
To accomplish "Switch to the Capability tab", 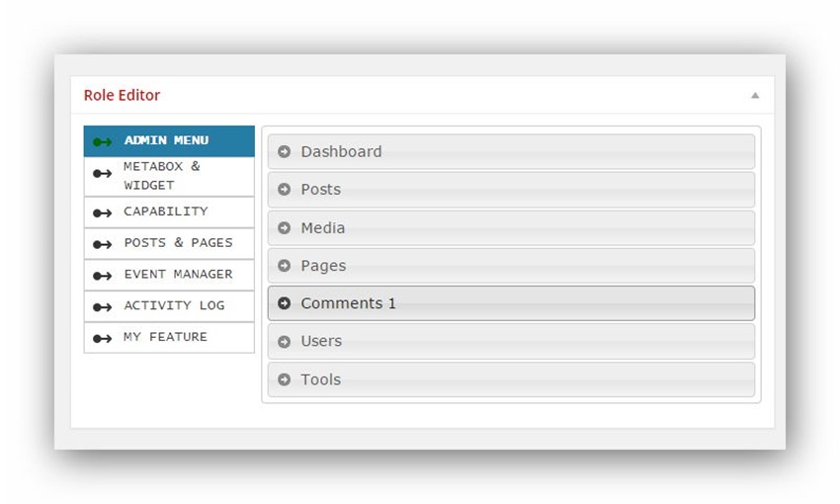I will [x=166, y=211].
